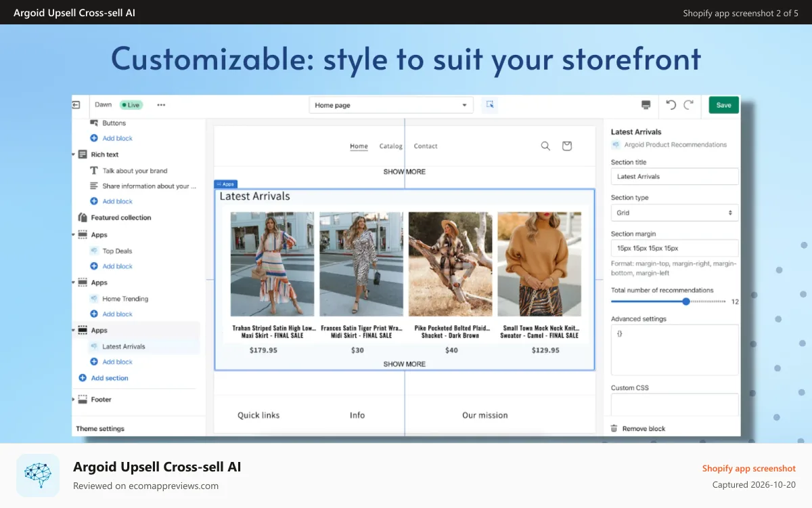Click the Buttons block cursor icon

pyautogui.click(x=94, y=123)
